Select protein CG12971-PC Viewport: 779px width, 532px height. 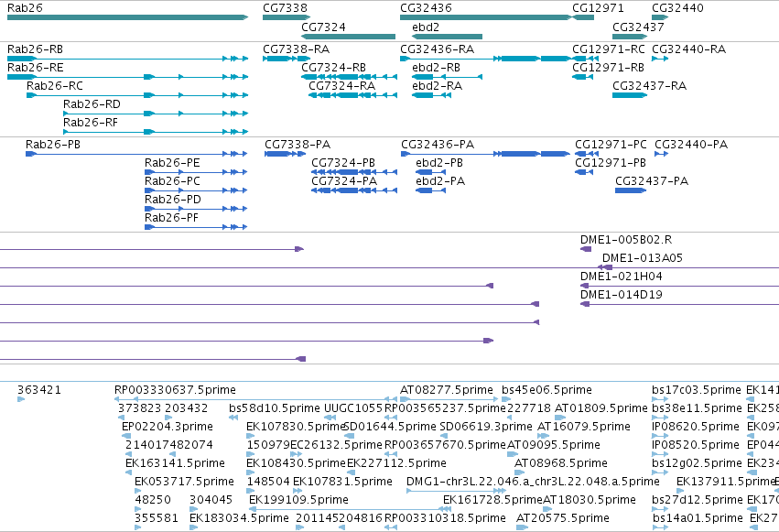tap(587, 154)
